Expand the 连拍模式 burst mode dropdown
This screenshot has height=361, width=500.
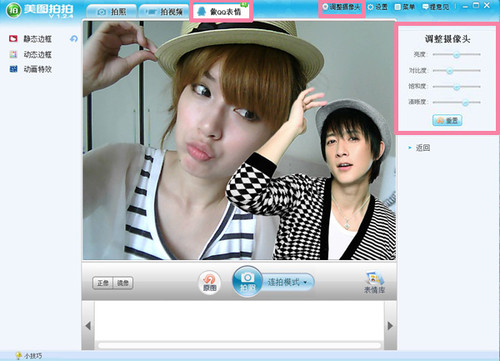pos(287,282)
